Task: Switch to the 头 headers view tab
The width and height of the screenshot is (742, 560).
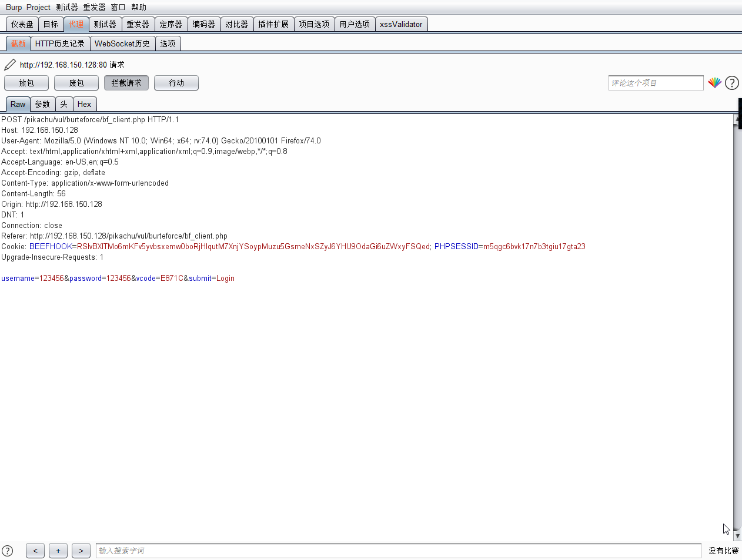Action: coord(64,104)
